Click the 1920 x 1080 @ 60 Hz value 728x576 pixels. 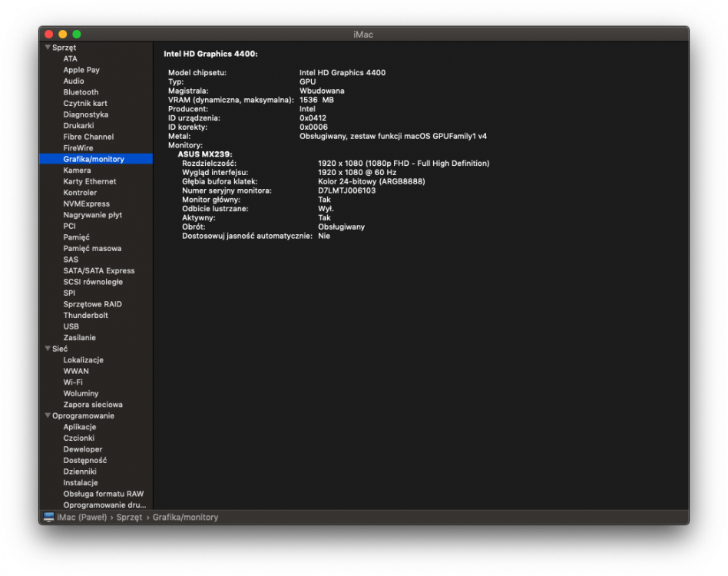tap(357, 172)
